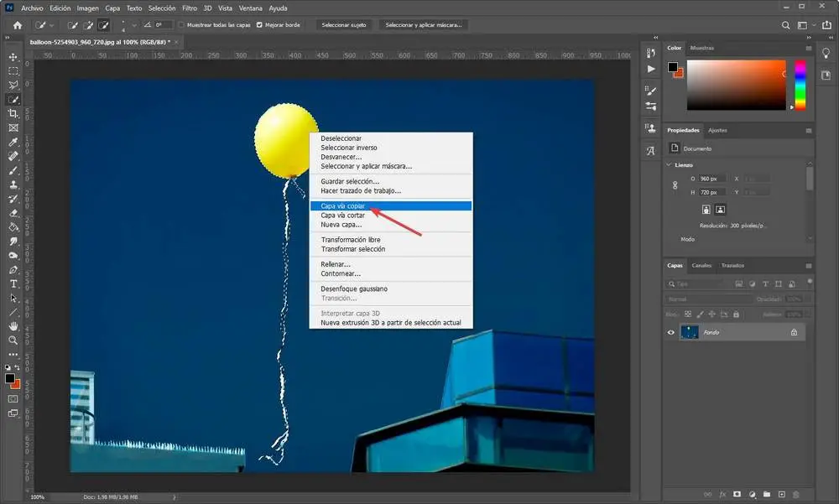839x504 pixels.
Task: Select the Crop tool
Action: [x=13, y=113]
